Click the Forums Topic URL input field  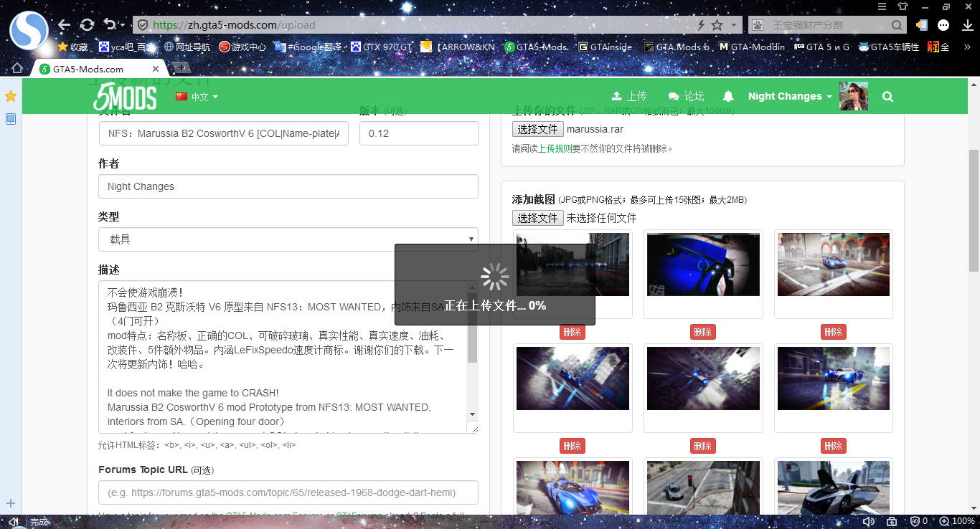coord(288,492)
